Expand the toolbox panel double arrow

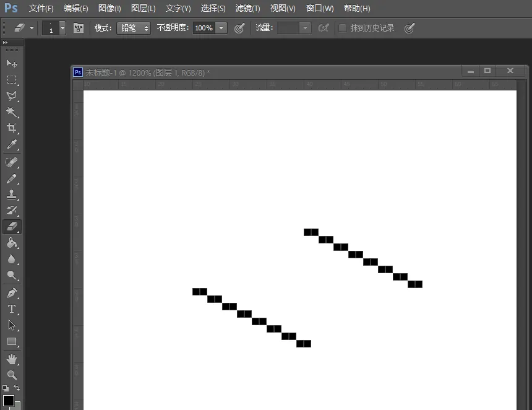[x=5, y=43]
